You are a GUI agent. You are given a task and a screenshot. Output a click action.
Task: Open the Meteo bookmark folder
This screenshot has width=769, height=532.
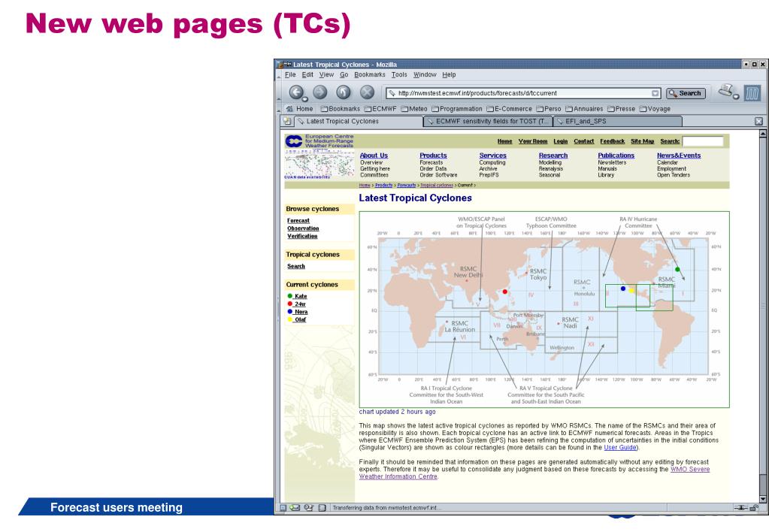[x=414, y=109]
